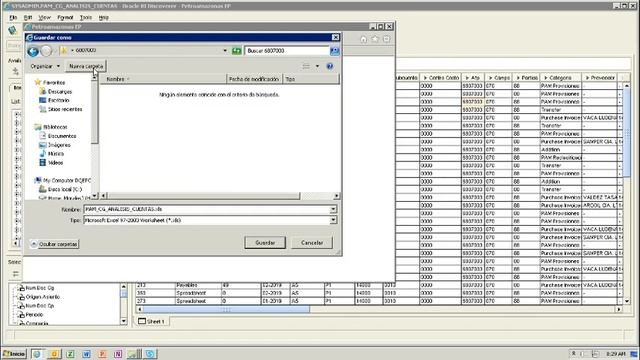The image size is (640, 360).
Task: Select Bibliotecas in the navigation pane
Action: [x=55, y=127]
